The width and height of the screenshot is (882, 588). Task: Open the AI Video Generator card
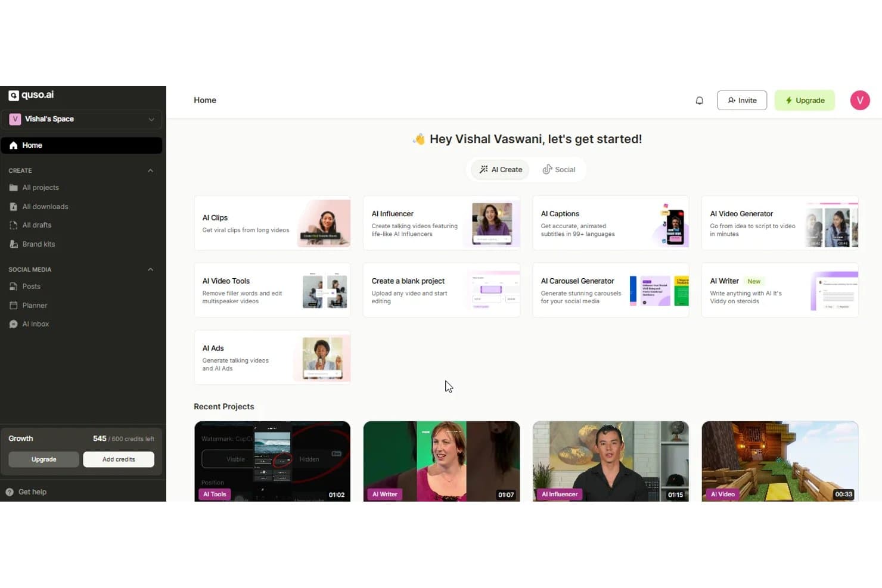click(780, 223)
